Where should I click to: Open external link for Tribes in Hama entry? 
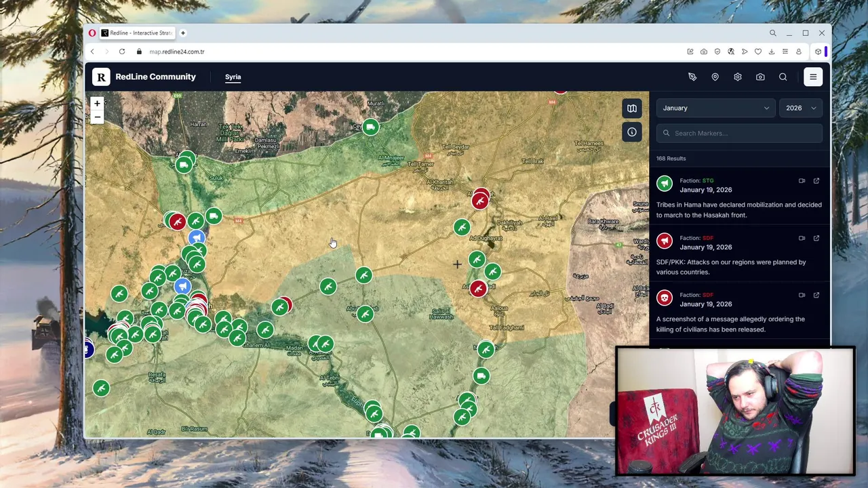(816, 181)
